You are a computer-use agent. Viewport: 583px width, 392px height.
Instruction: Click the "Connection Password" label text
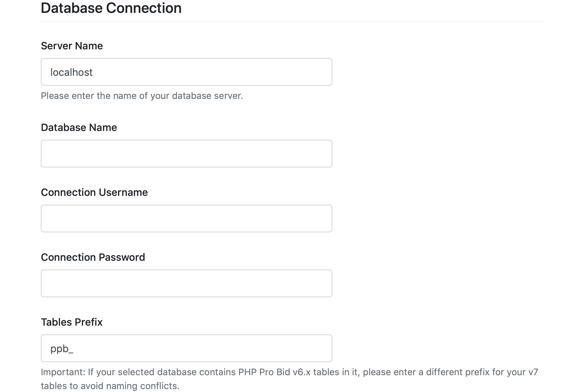pos(93,257)
